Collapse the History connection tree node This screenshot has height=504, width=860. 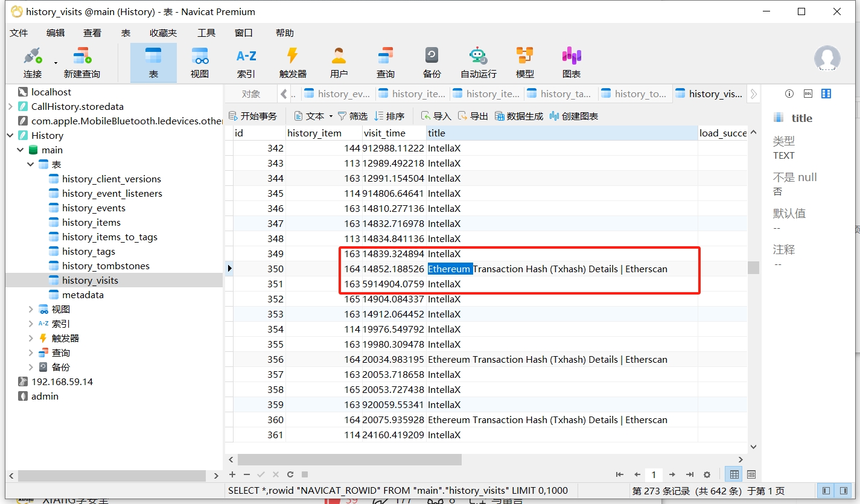click(10, 135)
